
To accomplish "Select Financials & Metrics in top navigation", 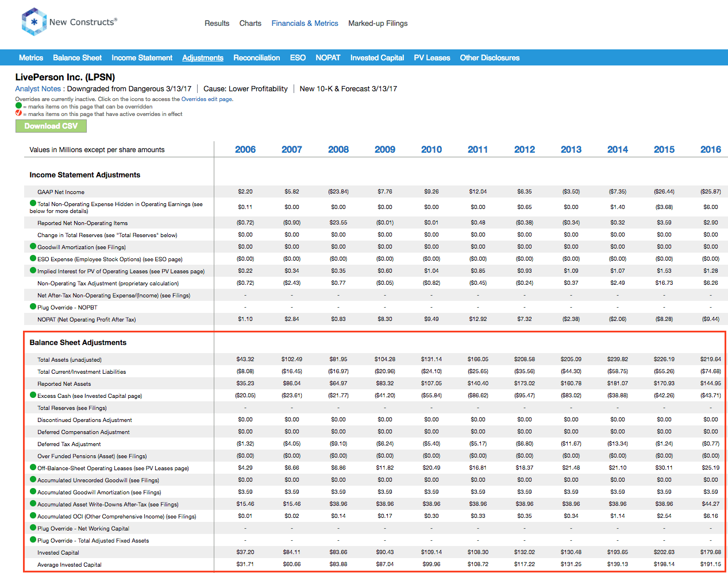I will pos(305,24).
